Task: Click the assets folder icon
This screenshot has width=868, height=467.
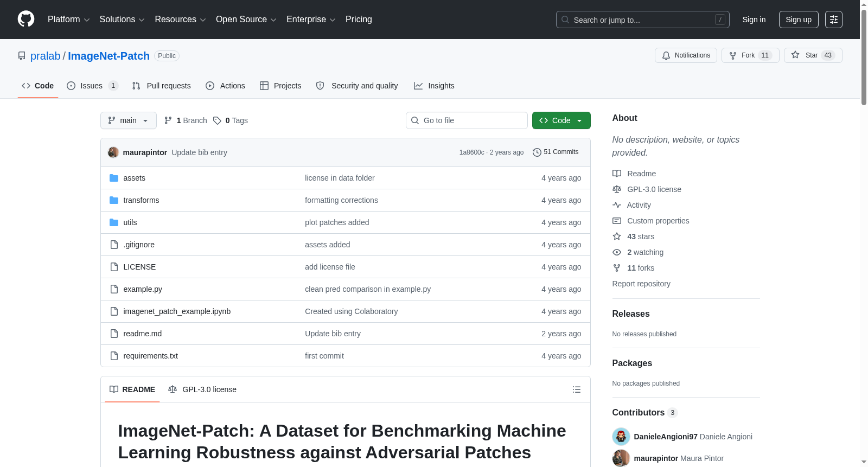Action: point(114,178)
